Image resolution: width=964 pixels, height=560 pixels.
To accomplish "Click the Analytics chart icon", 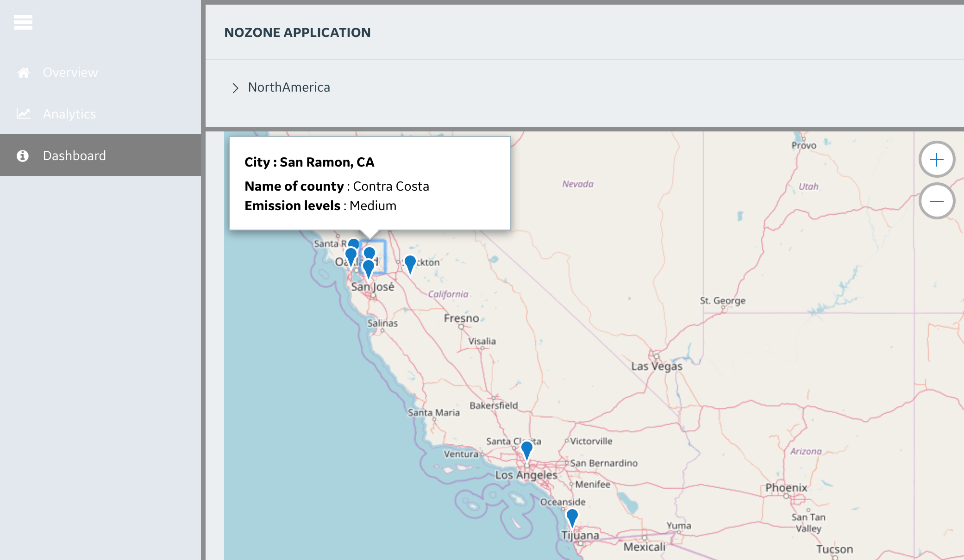I will click(x=24, y=114).
